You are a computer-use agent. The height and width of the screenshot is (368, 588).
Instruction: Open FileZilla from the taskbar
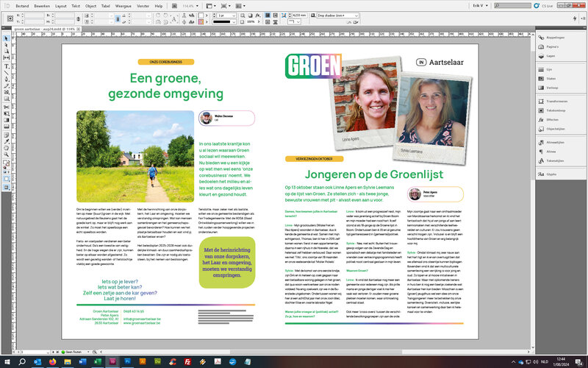point(187,362)
